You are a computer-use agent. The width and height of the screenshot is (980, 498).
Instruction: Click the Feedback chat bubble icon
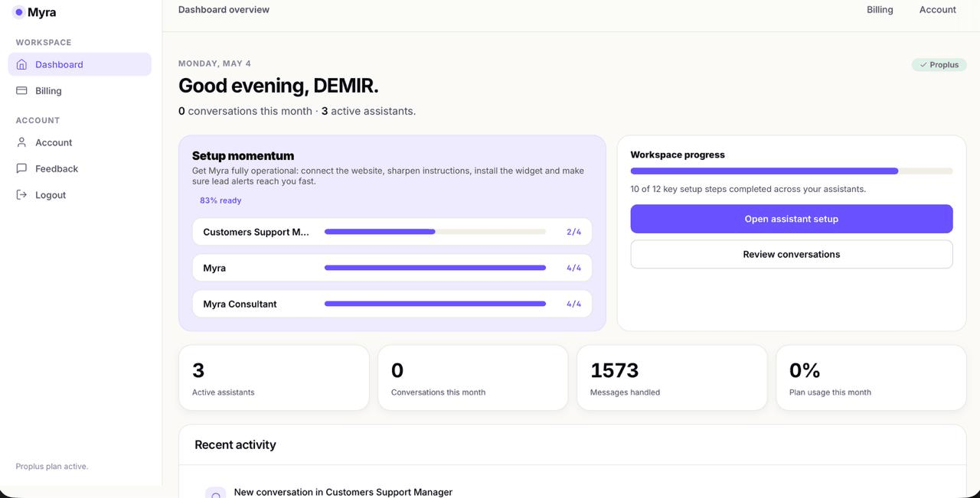[21, 168]
